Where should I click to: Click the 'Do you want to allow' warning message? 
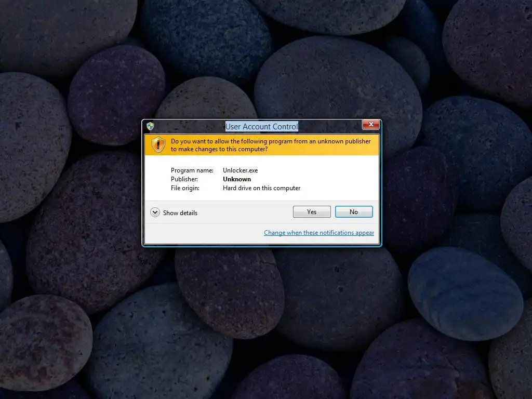270,145
